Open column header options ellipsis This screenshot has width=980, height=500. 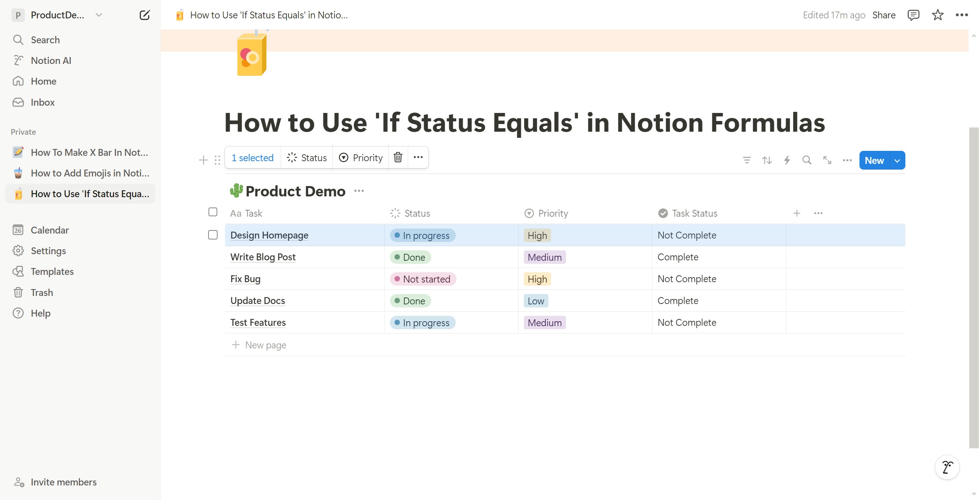(x=818, y=213)
